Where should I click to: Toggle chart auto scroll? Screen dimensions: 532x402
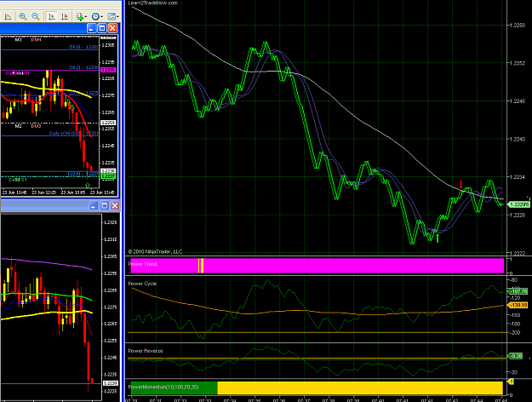click(52, 16)
